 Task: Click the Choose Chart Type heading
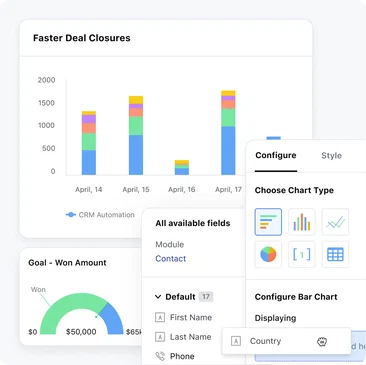(294, 190)
